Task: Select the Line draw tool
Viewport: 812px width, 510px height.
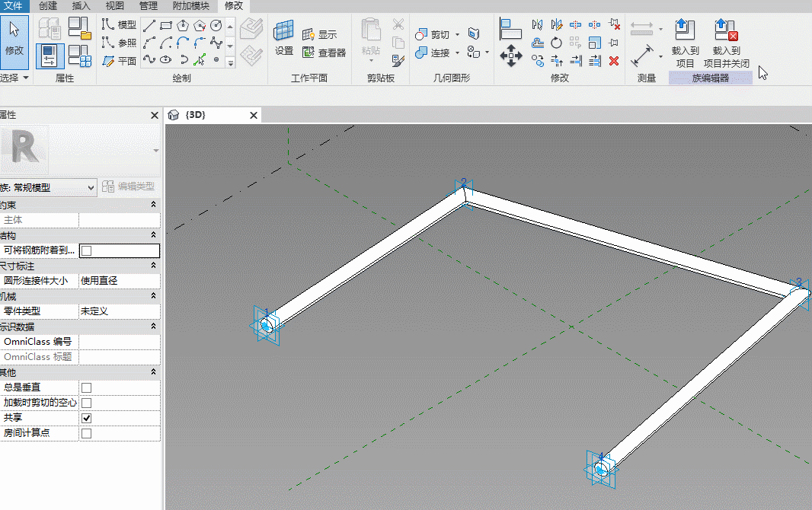Action: [149, 25]
